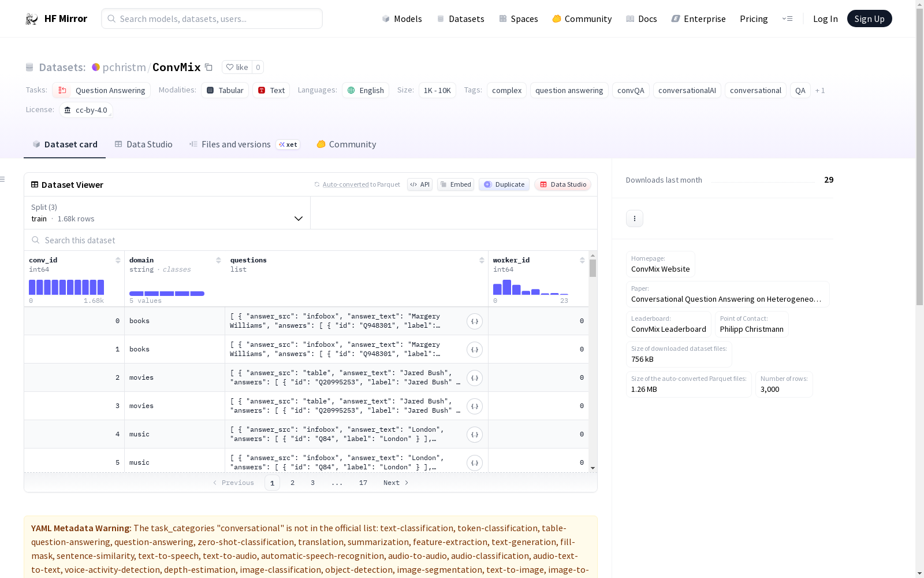Expand JSON cell for row 2 questions

tap(475, 378)
